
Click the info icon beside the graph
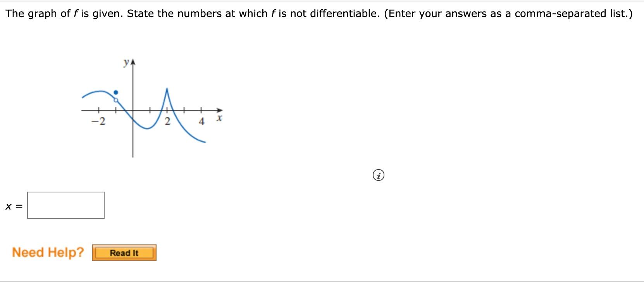379,175
